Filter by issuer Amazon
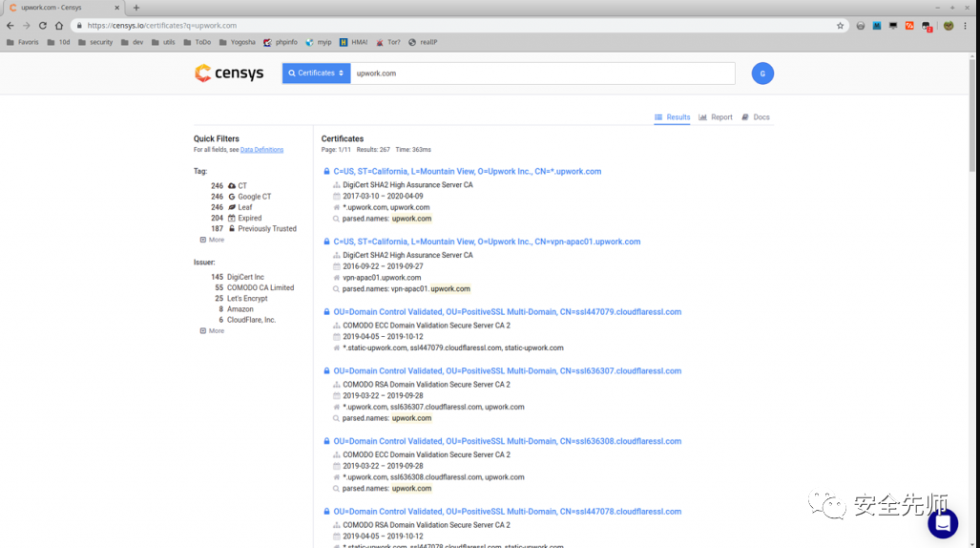The image size is (980, 548). tap(240, 309)
